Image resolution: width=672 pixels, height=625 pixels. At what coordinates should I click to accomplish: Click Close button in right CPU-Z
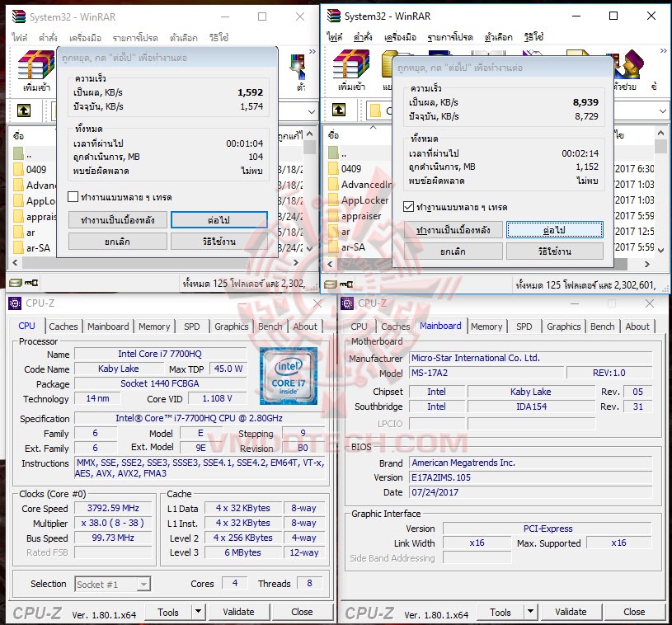click(634, 612)
